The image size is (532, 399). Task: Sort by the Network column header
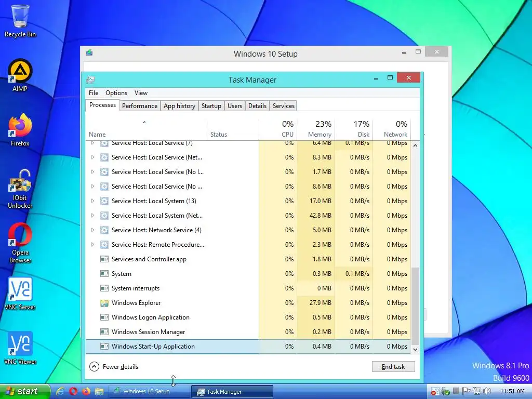pyautogui.click(x=392, y=129)
